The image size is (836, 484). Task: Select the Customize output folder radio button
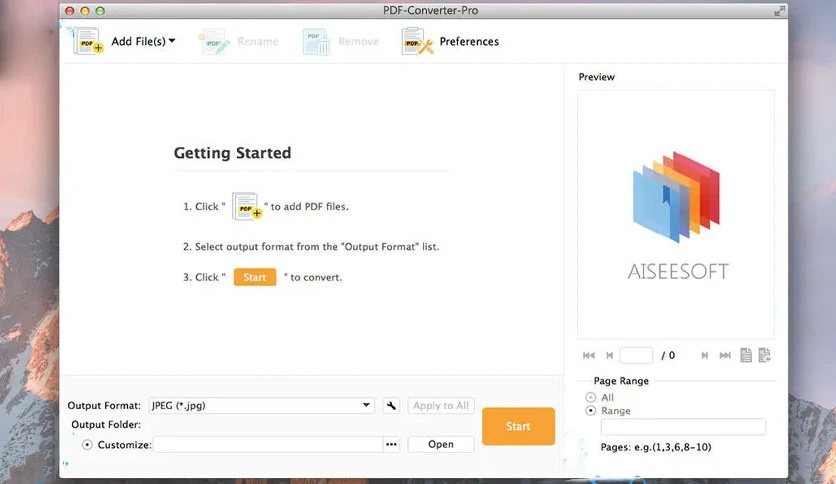point(87,445)
